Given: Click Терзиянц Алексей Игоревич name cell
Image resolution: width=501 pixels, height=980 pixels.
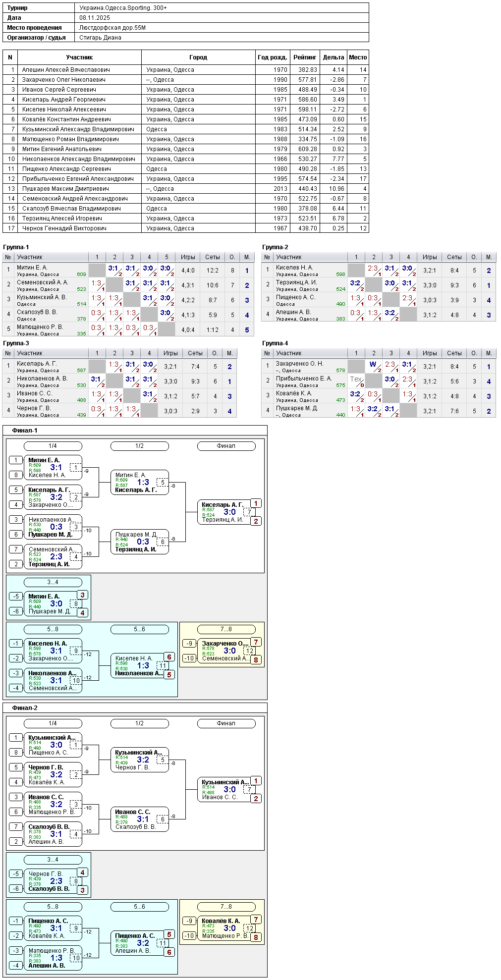Looking at the screenshot, I should pos(62,218).
